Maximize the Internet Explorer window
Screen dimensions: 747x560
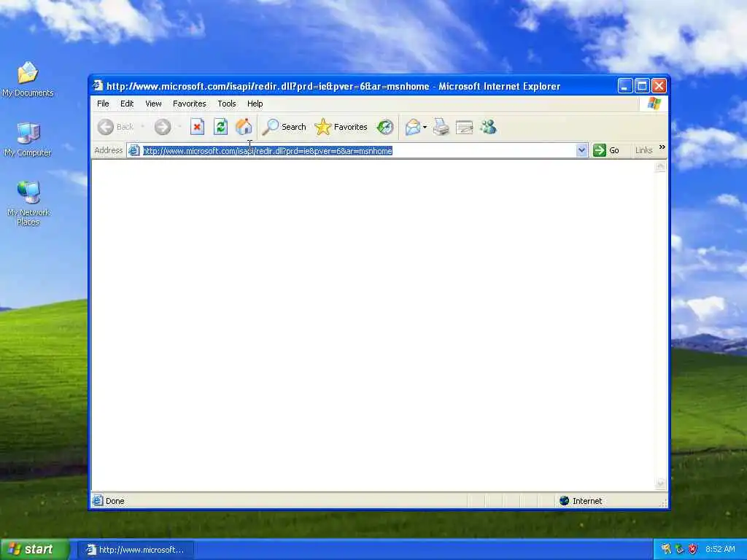point(642,86)
